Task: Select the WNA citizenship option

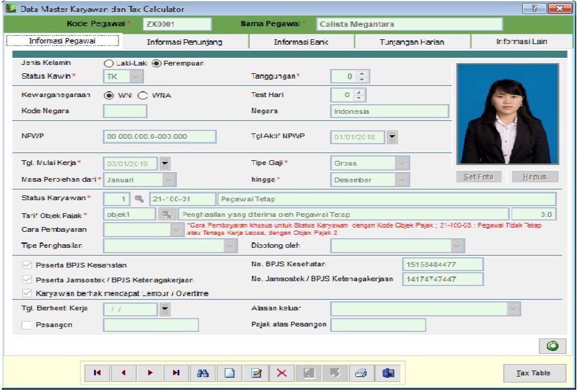Action: [x=143, y=95]
